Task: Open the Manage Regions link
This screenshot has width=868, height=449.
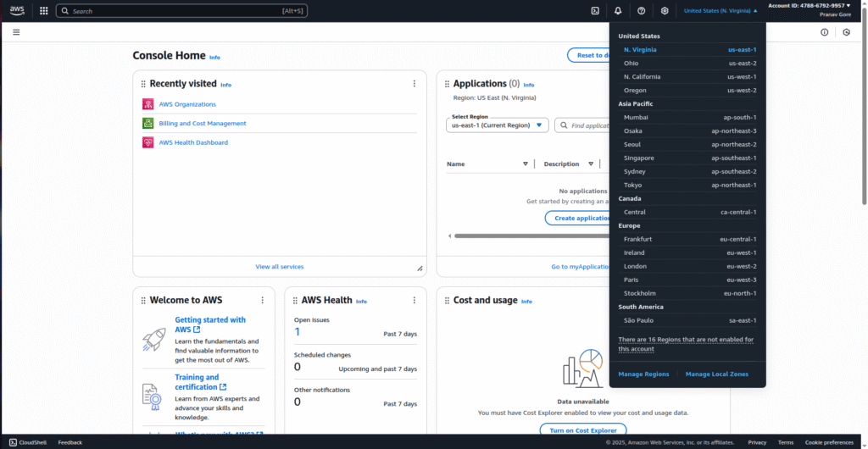Action: point(644,374)
